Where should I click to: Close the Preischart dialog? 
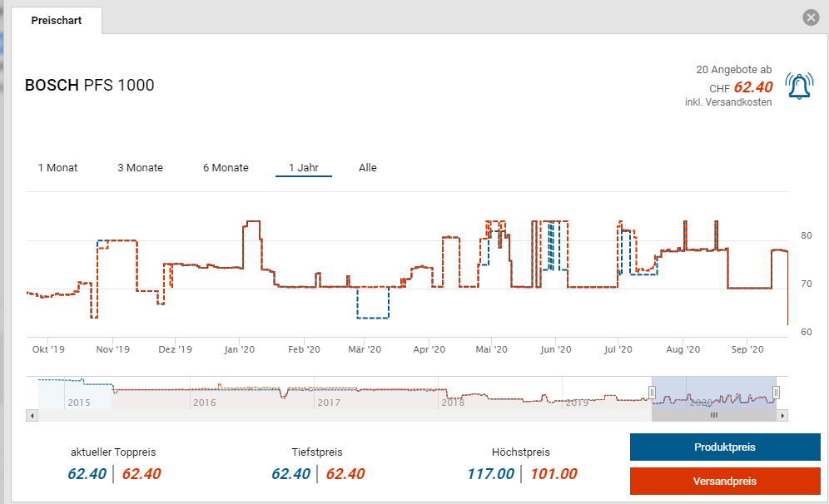[x=810, y=17]
